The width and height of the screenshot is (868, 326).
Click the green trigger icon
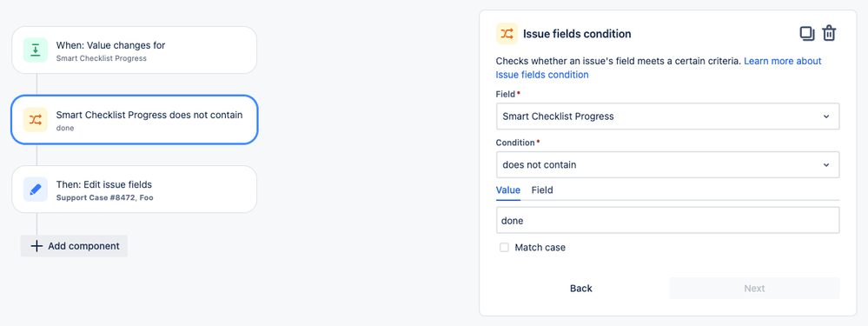[36, 50]
